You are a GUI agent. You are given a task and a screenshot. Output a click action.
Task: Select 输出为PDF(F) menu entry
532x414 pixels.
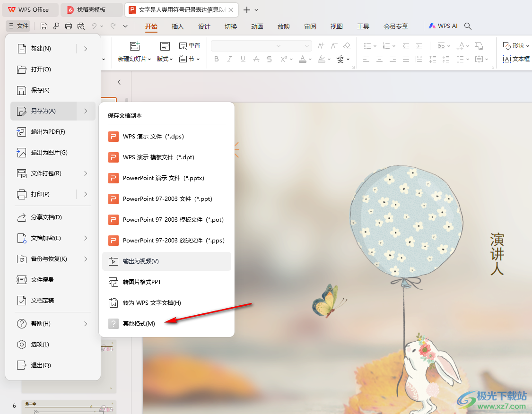53,132
